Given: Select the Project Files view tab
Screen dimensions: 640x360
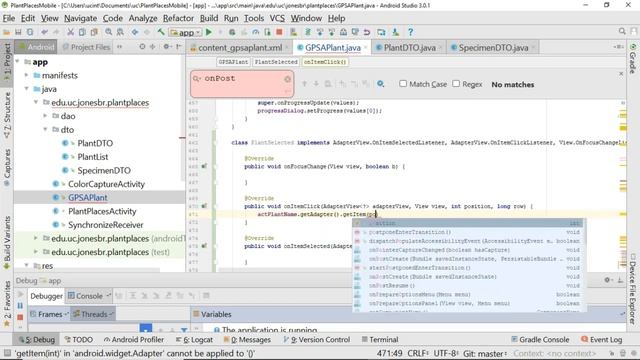Looking at the screenshot, I should click(x=87, y=47).
